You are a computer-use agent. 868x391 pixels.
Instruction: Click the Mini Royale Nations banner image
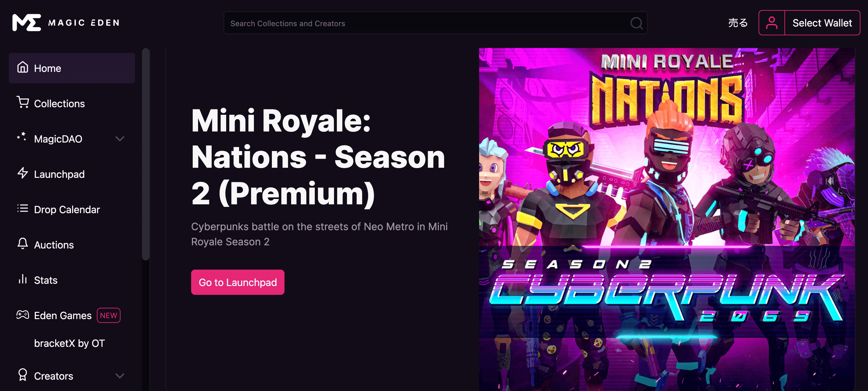666,219
